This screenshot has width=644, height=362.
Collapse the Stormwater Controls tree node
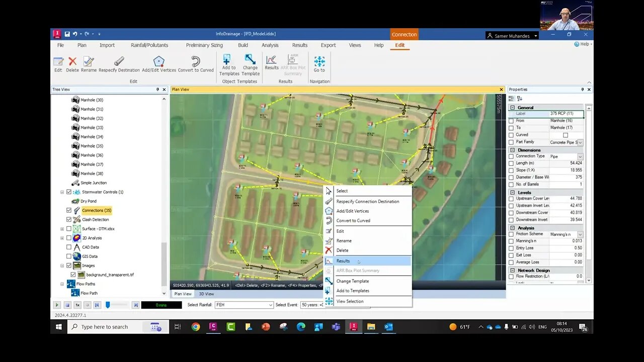[x=62, y=192]
